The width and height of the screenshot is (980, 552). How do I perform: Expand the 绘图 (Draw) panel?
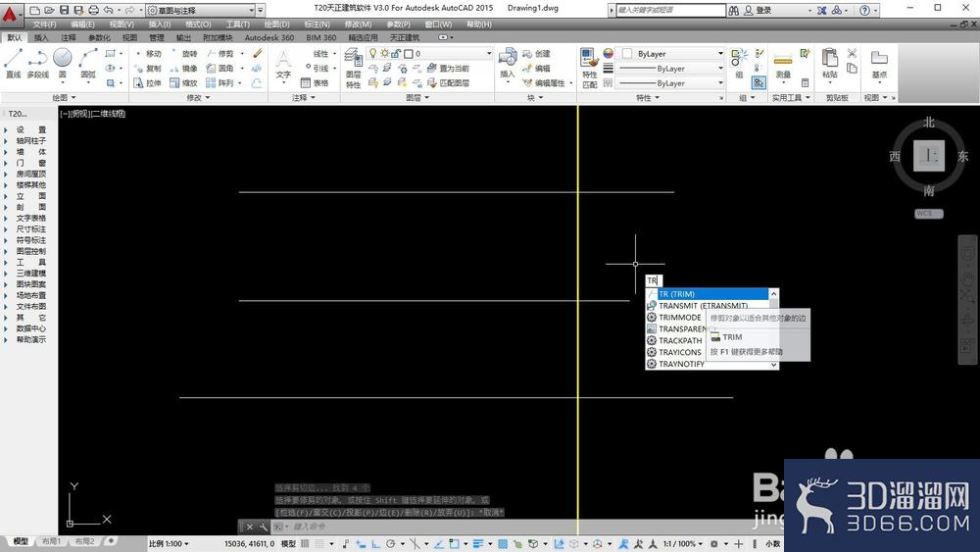coord(64,97)
